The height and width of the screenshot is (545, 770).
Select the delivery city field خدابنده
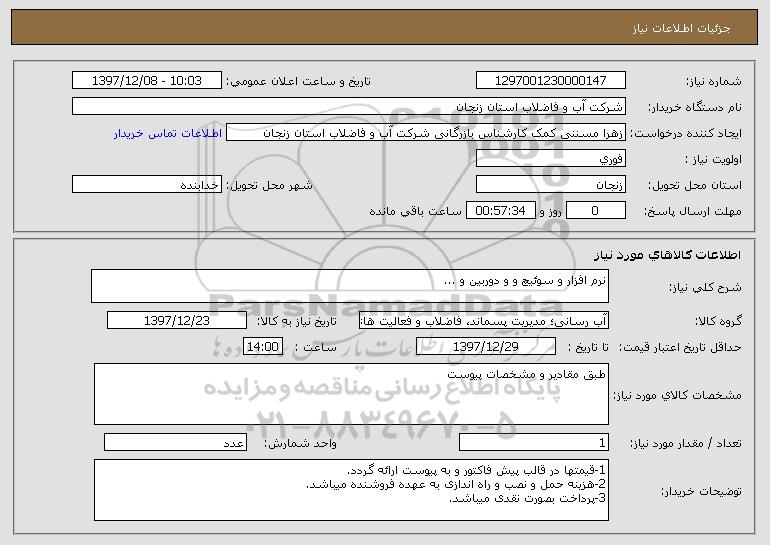pos(147,184)
